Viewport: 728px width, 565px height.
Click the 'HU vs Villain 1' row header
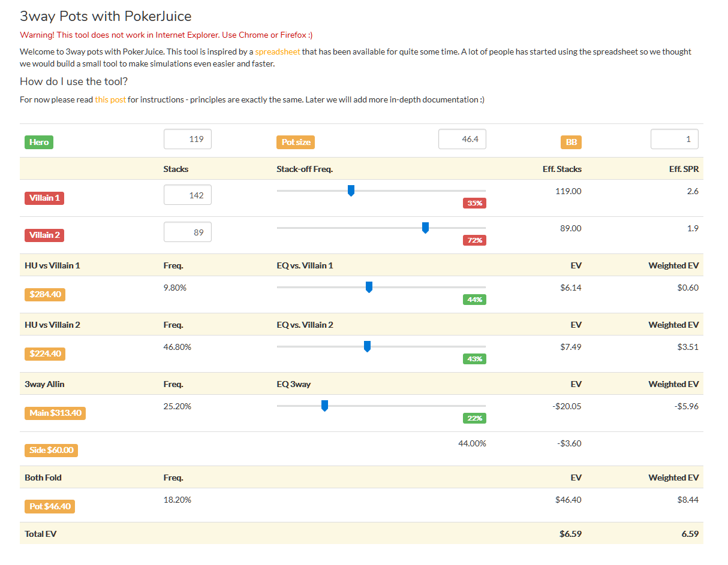click(52, 265)
